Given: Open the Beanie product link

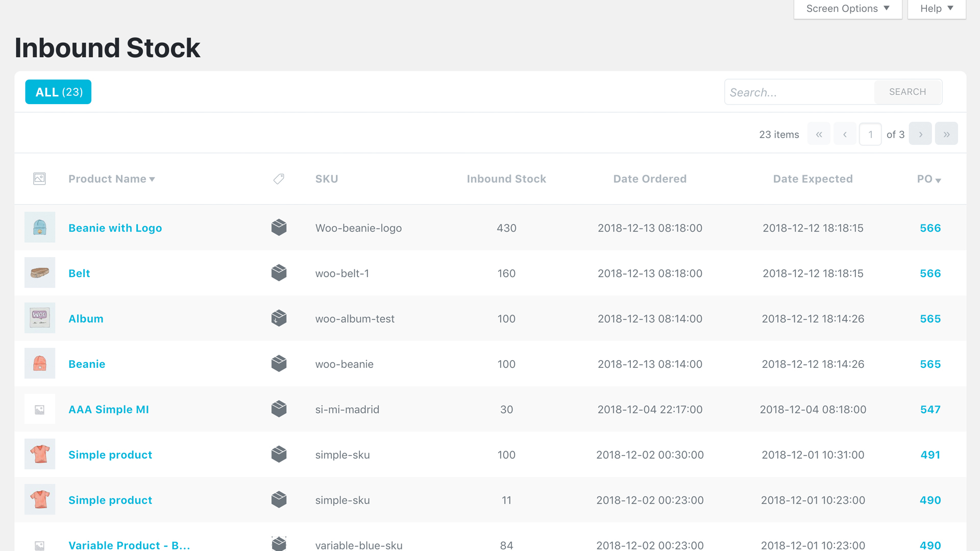Looking at the screenshot, I should point(87,364).
